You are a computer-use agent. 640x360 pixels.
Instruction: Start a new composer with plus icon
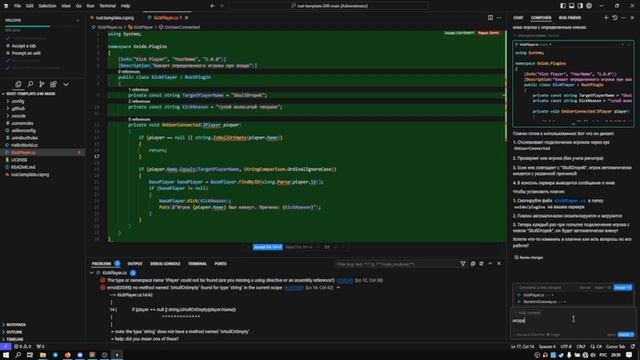pos(606,18)
